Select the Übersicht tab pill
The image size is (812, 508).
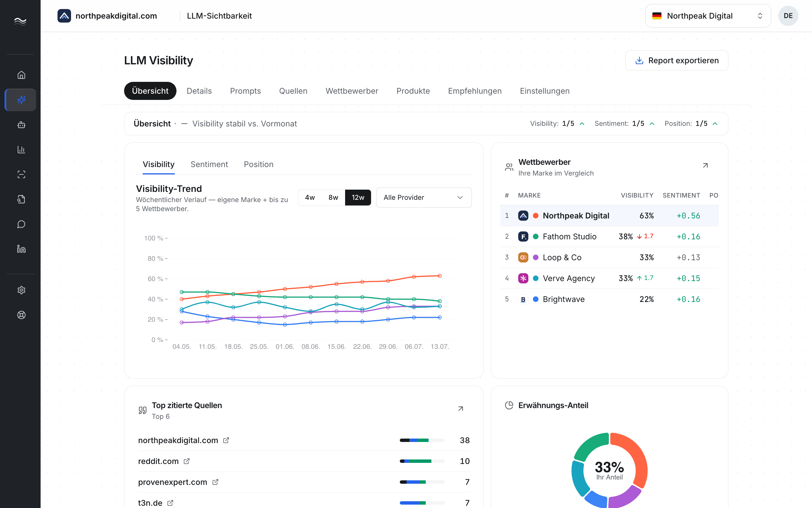pos(150,91)
